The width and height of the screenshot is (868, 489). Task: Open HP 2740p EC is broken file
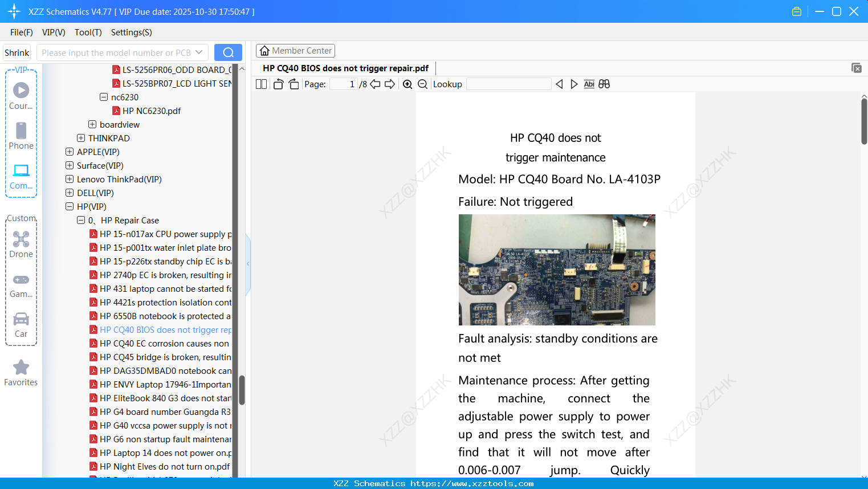(160, 275)
